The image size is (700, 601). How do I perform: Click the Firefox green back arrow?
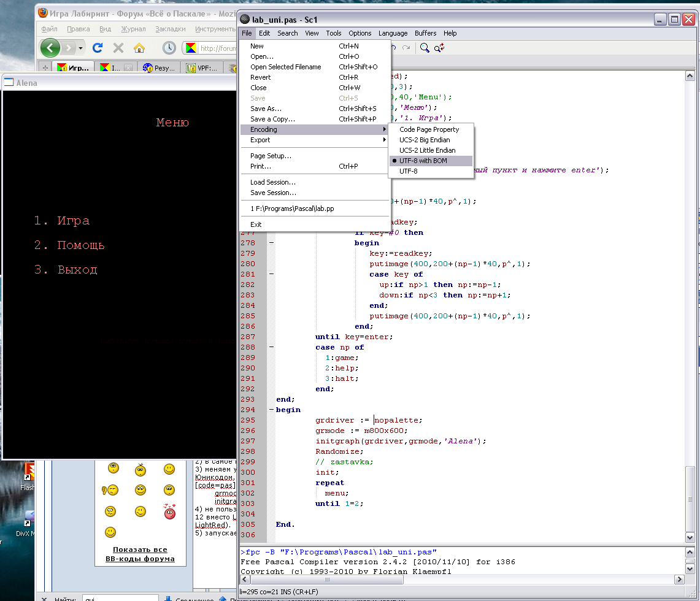[50, 48]
